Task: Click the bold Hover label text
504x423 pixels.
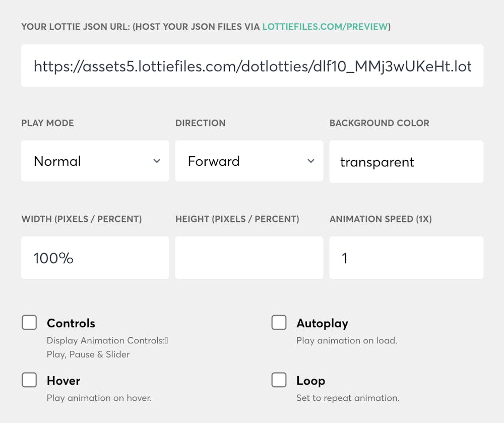Action: [x=64, y=381]
